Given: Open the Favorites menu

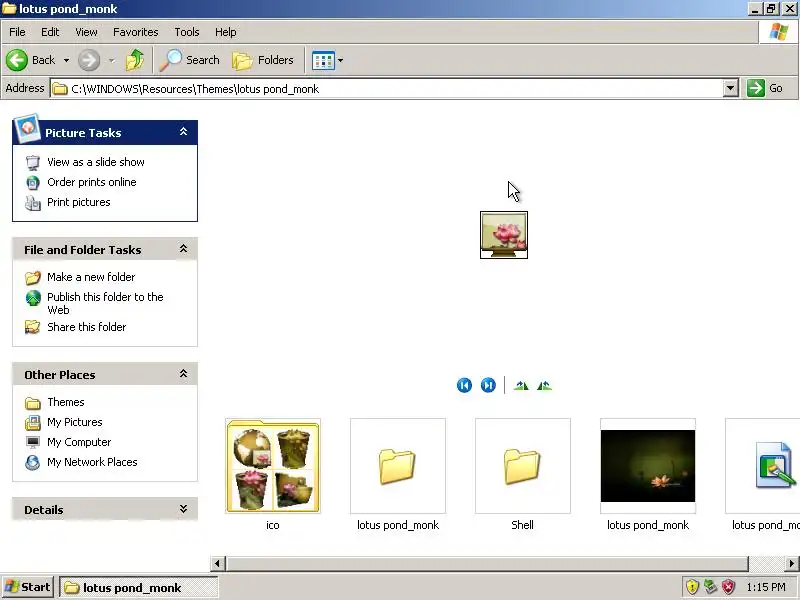Looking at the screenshot, I should point(136,32).
